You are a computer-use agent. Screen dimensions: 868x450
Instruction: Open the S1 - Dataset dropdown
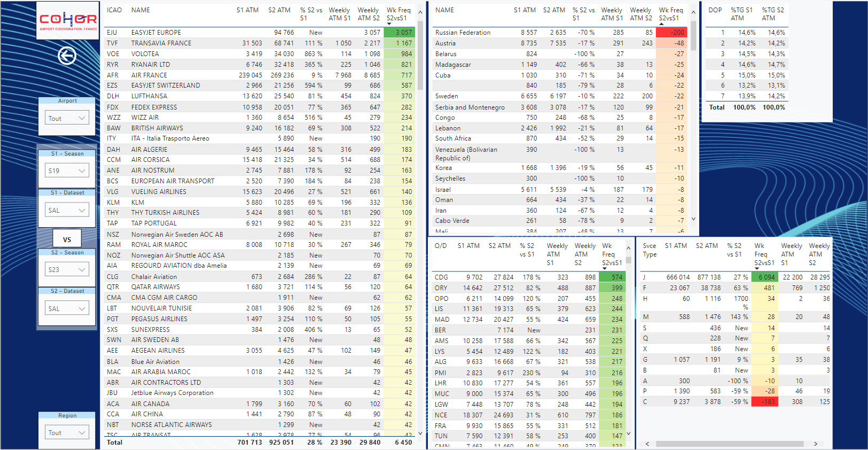pos(67,210)
